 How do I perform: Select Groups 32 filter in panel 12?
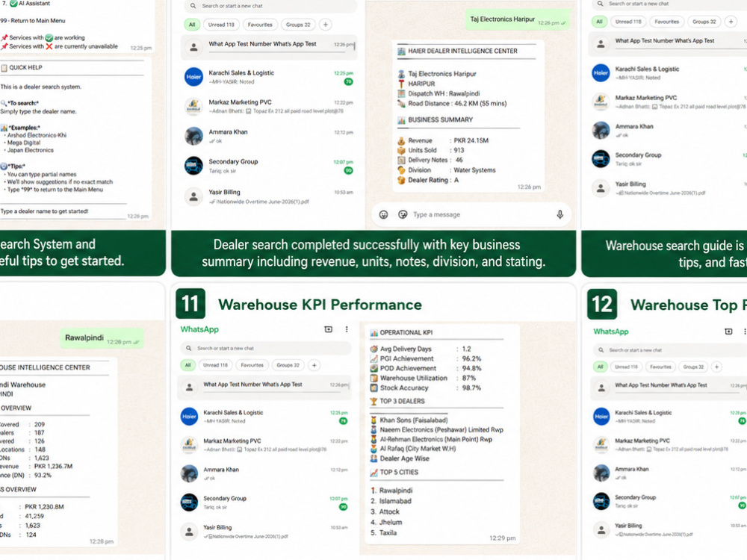693,367
